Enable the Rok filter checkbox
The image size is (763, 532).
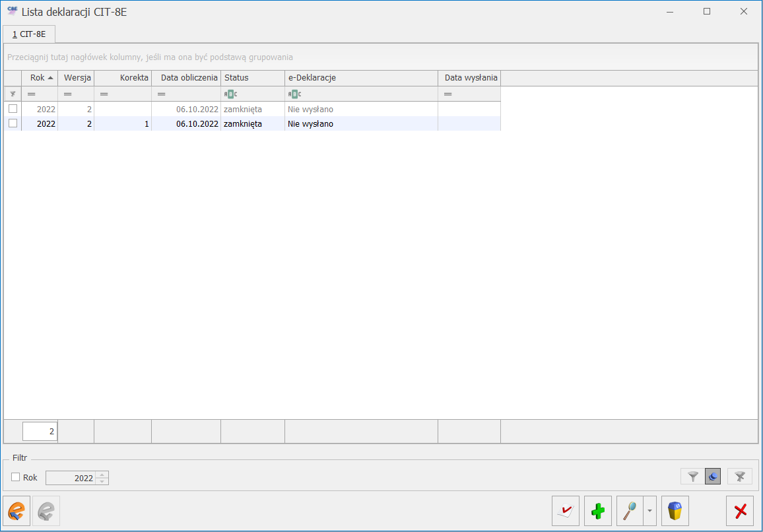tap(16, 477)
